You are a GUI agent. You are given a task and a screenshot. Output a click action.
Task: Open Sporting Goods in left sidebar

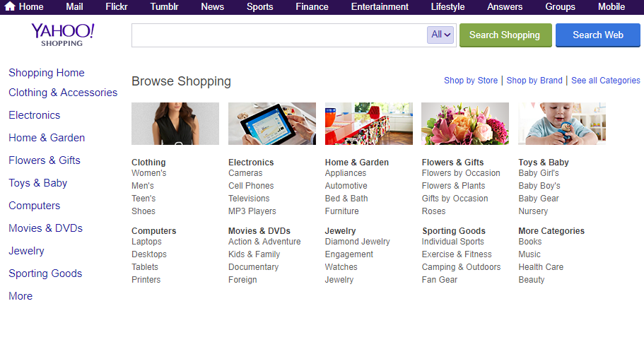[x=45, y=273]
